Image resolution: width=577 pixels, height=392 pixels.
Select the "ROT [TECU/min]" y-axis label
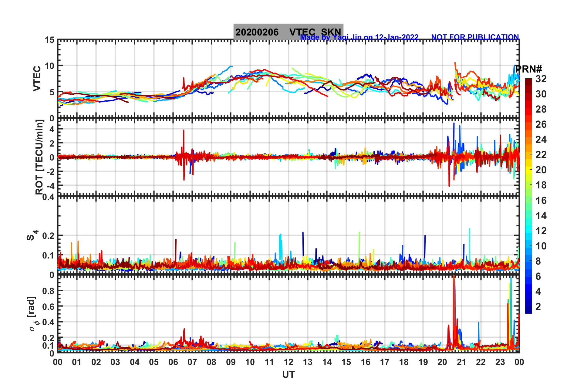[x=39, y=157]
